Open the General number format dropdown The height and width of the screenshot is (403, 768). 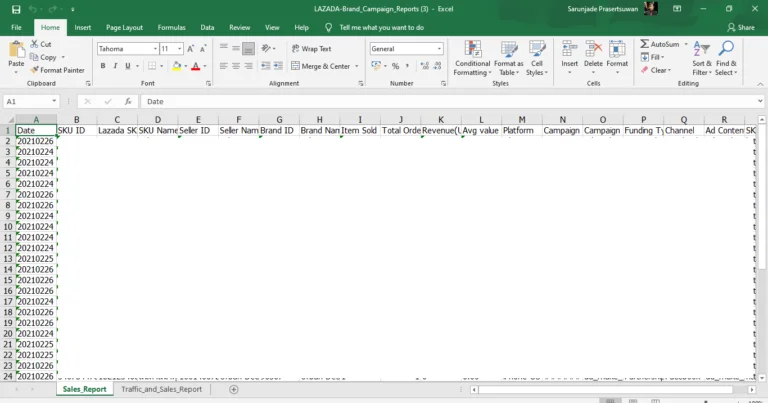[438, 48]
